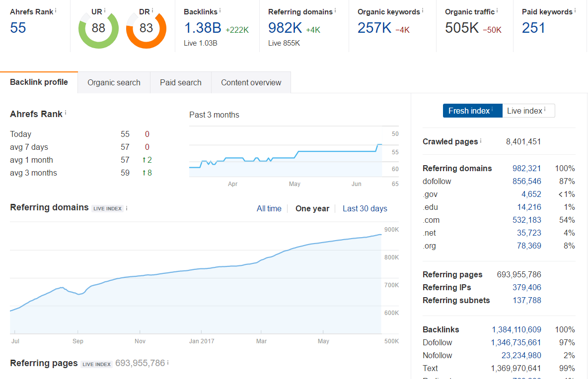Screen dimensions: 588x379
Task: Open the Paid search tab
Action: point(181,83)
